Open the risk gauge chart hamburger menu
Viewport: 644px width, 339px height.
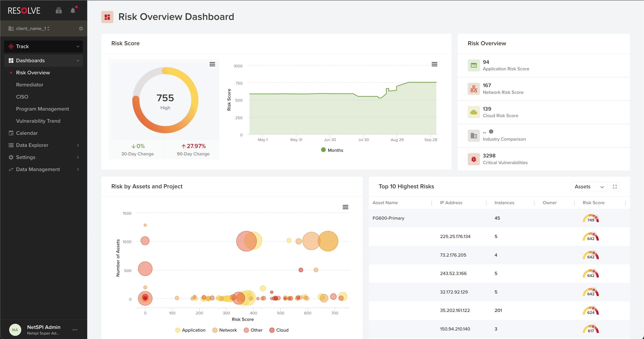[212, 64]
